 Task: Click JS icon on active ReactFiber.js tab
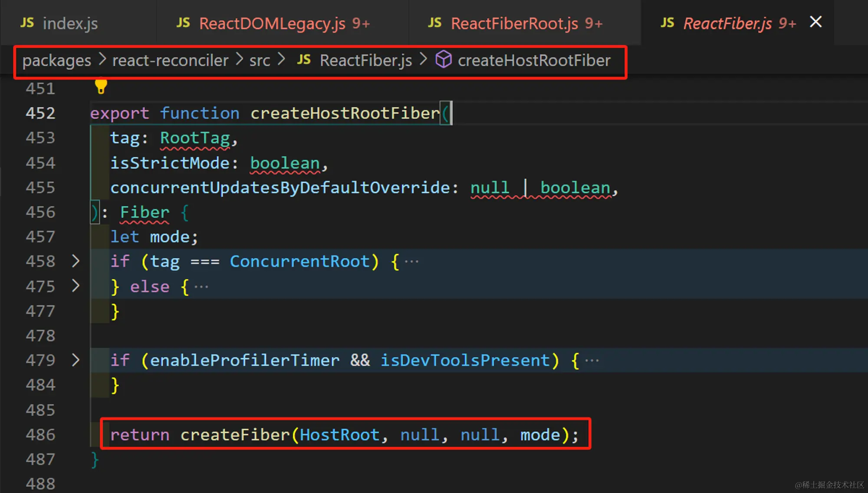coord(667,23)
